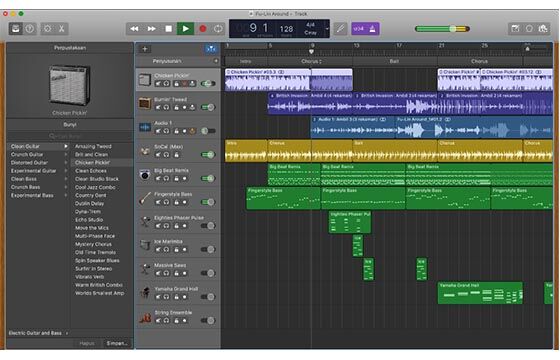The height and width of the screenshot is (360, 560).
Task: Enable input monitoring on Audio 1 track
Action: coord(192,131)
